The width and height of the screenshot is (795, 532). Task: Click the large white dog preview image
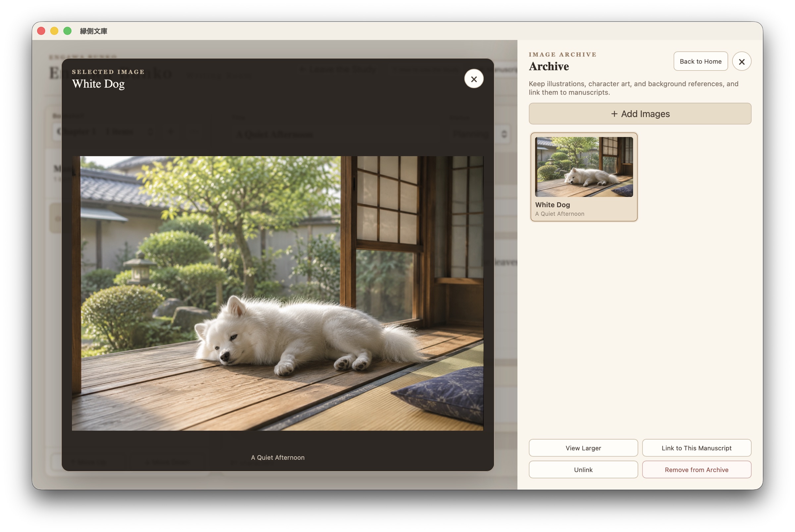277,293
